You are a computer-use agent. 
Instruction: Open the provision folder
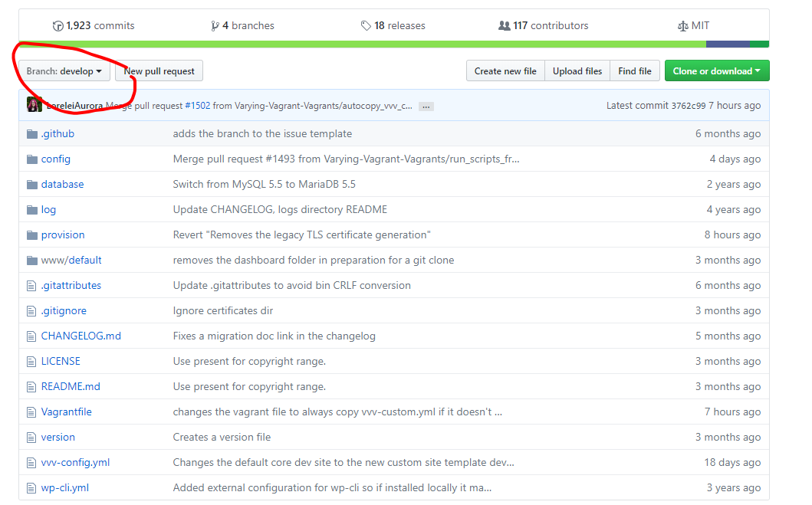63,235
